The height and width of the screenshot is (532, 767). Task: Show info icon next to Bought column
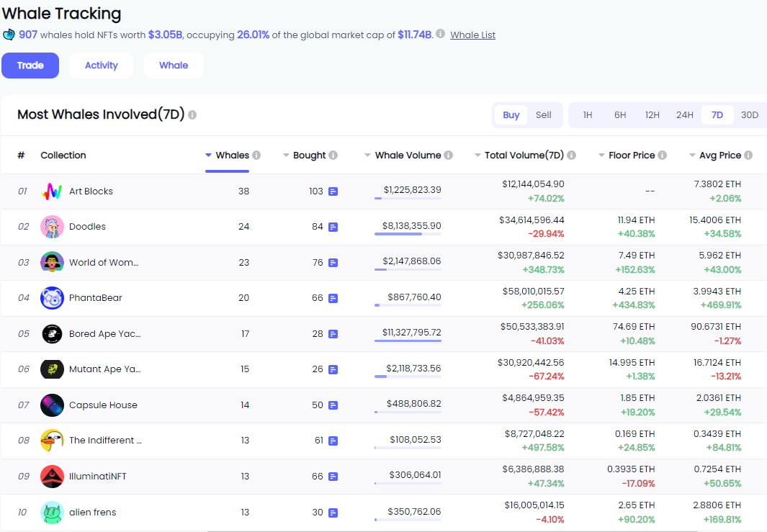(x=333, y=155)
